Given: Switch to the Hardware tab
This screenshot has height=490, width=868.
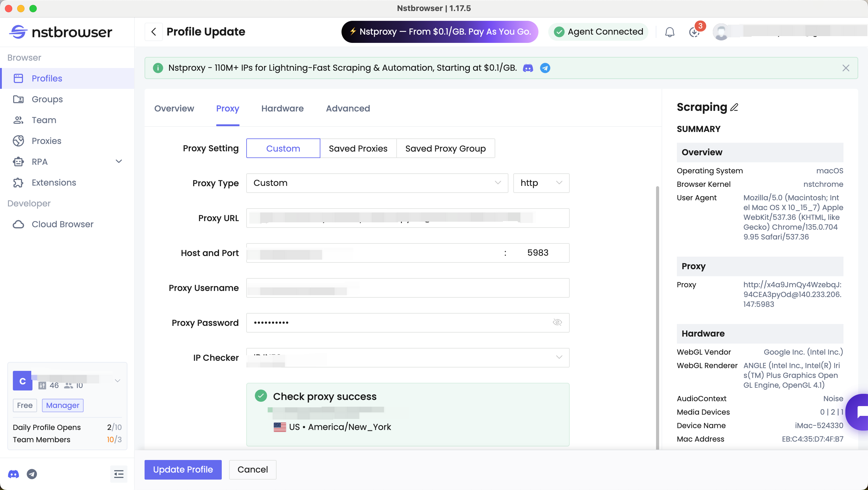Looking at the screenshot, I should pos(282,108).
